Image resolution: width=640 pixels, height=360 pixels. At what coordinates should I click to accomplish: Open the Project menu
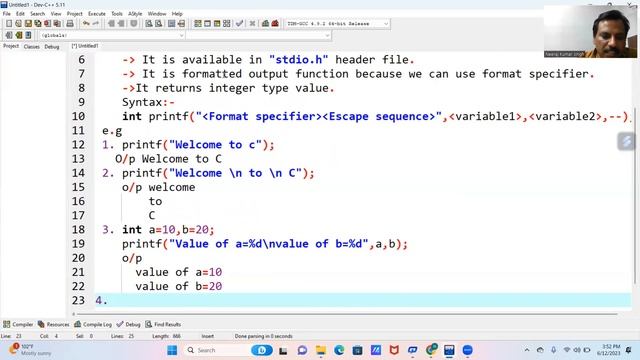point(75,13)
